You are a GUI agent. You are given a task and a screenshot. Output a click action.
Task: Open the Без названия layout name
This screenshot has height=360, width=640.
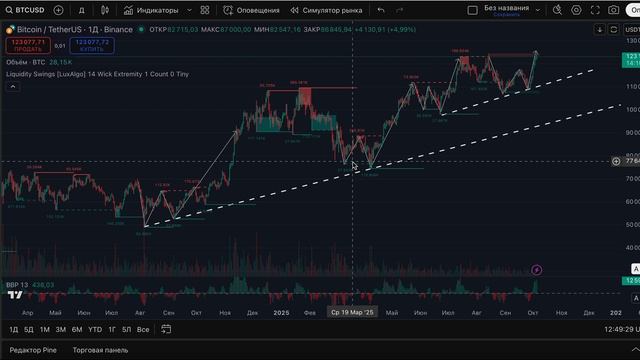(507, 8)
